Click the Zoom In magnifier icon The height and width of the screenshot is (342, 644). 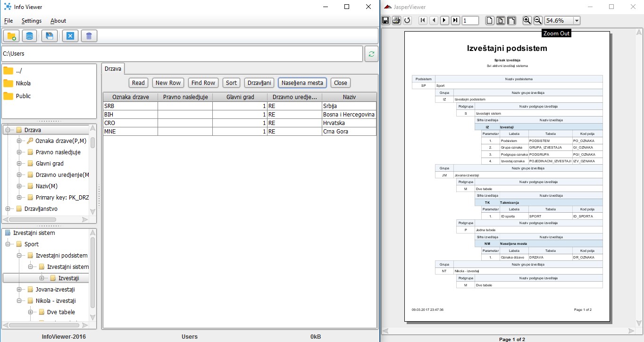[x=527, y=20]
